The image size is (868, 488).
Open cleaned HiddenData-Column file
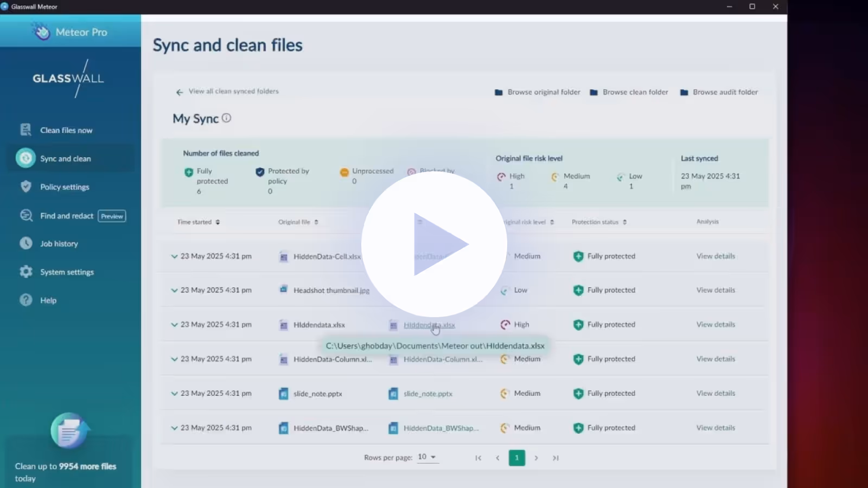pyautogui.click(x=443, y=359)
